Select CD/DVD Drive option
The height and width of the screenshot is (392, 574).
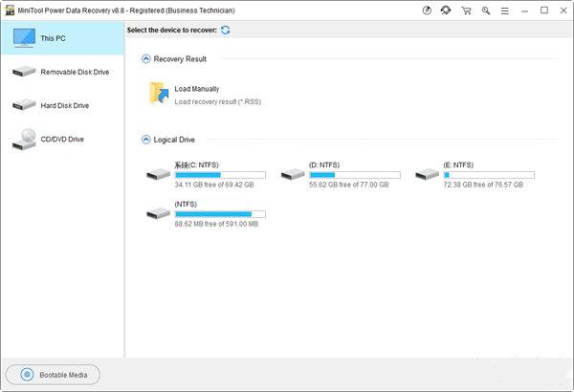[x=62, y=140]
